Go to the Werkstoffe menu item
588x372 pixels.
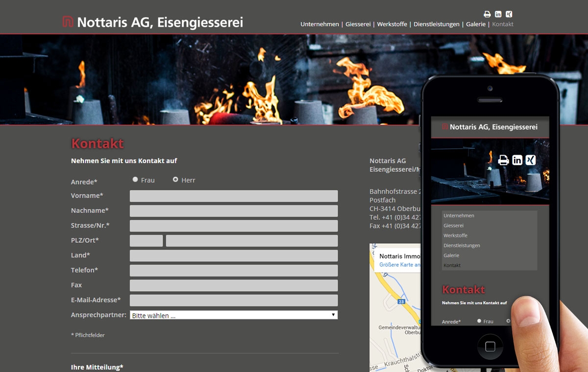click(x=392, y=24)
